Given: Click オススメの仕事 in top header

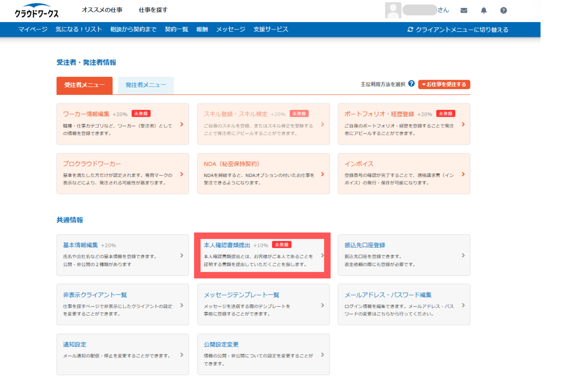Looking at the screenshot, I should point(102,10).
